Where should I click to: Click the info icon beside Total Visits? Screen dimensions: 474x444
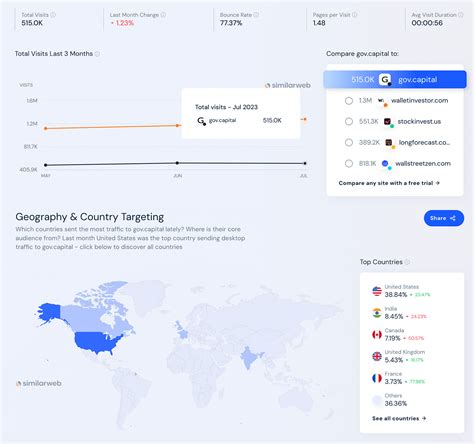(53, 15)
